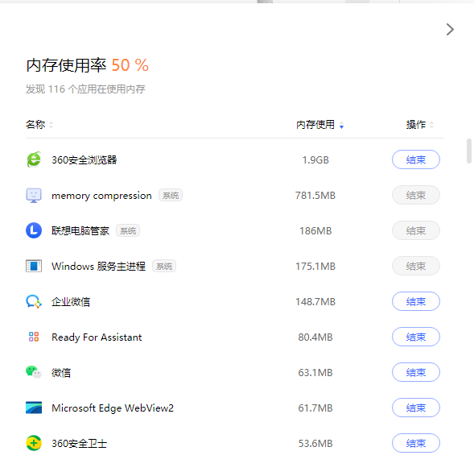The width and height of the screenshot is (474, 476).
Task: Click the 360安全浏览器 app icon
Action: point(34,159)
